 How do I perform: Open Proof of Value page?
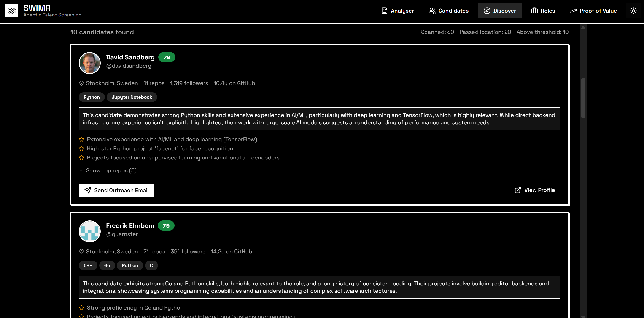pos(593,11)
